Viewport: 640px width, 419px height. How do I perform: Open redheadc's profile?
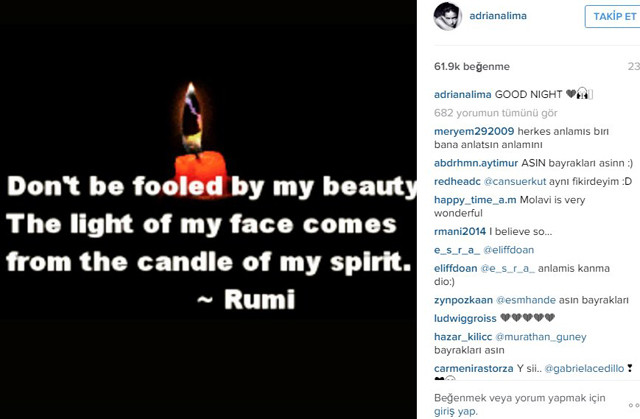457,182
